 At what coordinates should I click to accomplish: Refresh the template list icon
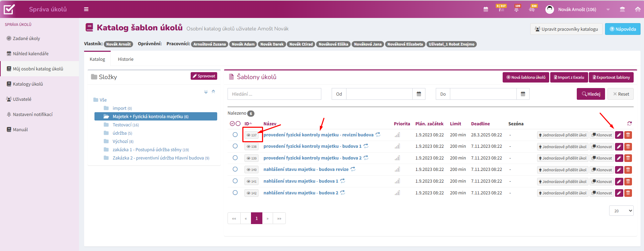click(630, 124)
